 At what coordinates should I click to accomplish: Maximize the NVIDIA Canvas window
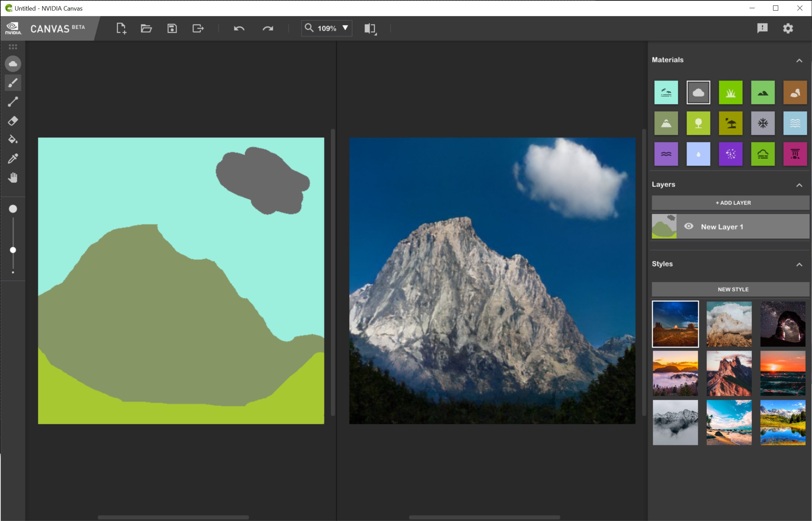point(775,8)
